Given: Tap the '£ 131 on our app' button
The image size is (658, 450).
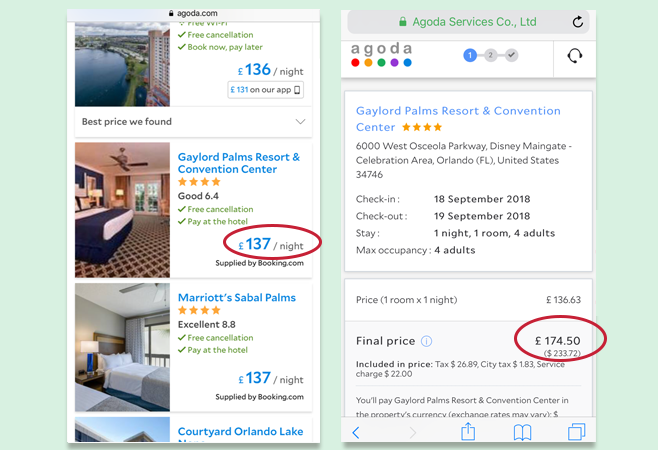Looking at the screenshot, I should pyautogui.click(x=265, y=90).
